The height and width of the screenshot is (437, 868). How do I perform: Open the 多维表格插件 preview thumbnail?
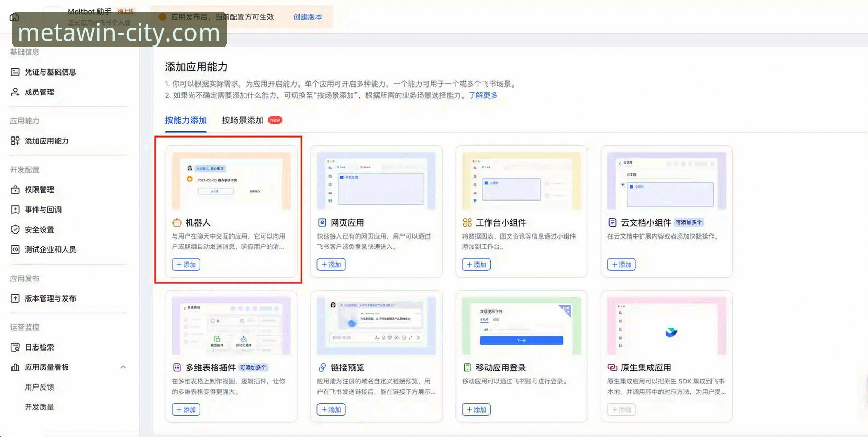[x=231, y=326]
